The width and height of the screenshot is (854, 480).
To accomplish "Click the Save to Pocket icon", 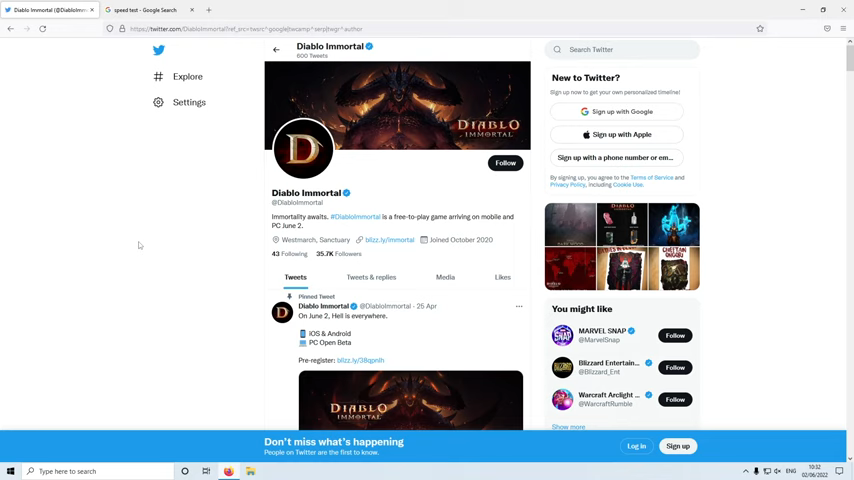I will point(827,29).
